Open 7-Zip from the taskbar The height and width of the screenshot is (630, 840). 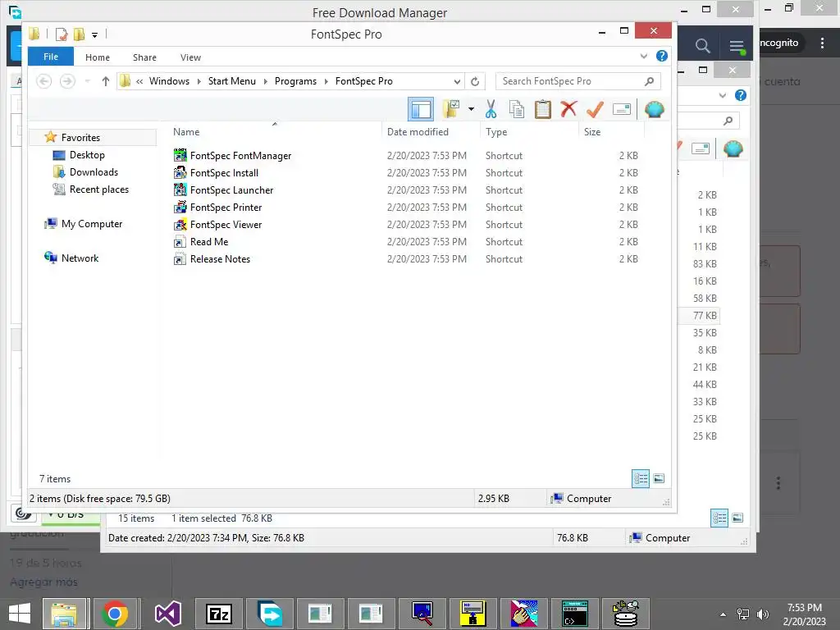pyautogui.click(x=218, y=614)
